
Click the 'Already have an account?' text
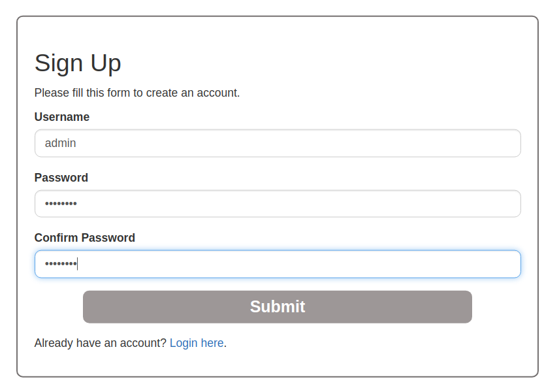pyautogui.click(x=100, y=343)
